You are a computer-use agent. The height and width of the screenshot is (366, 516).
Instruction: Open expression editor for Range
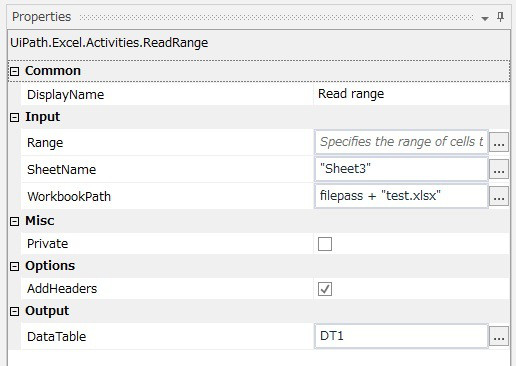[x=499, y=142]
